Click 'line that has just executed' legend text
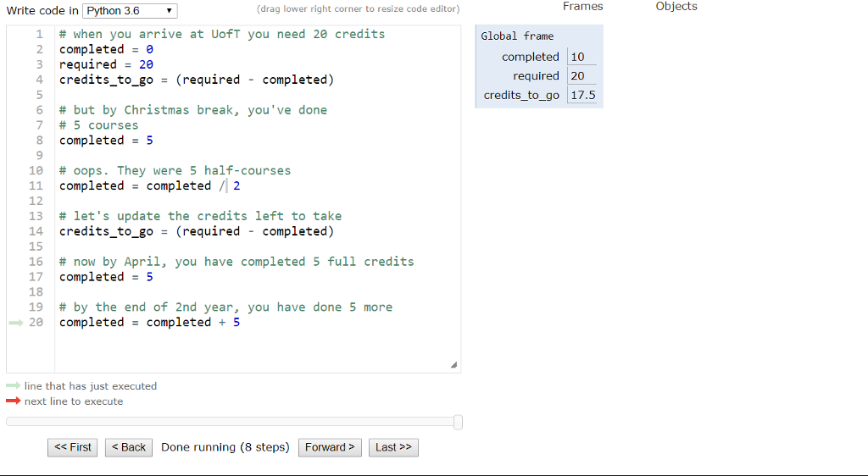This screenshot has height=476, width=868. tap(90, 386)
